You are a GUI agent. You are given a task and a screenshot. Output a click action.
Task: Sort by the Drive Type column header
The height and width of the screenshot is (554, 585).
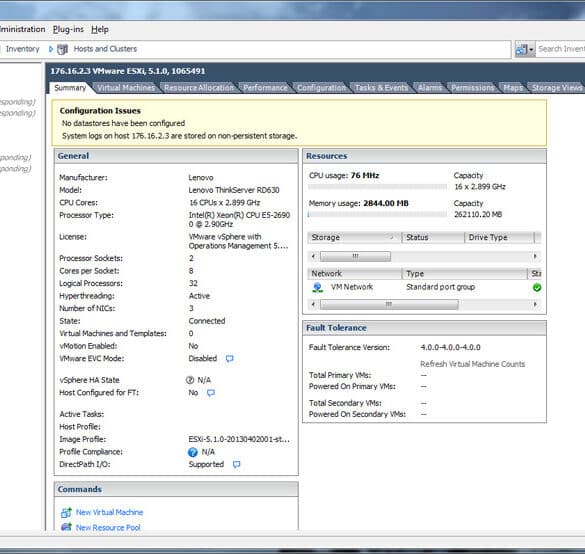pyautogui.click(x=499, y=238)
